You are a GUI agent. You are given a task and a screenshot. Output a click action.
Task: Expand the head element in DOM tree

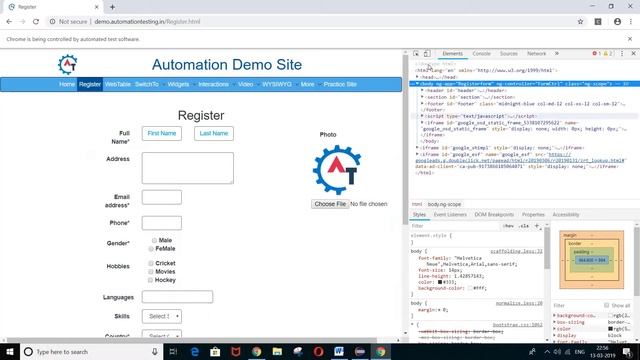[417, 77]
